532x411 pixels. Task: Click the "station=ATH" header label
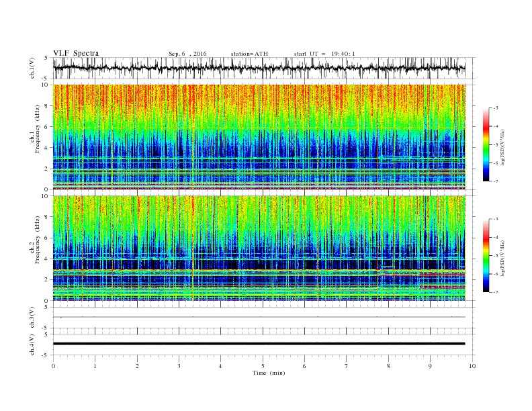tap(249, 54)
